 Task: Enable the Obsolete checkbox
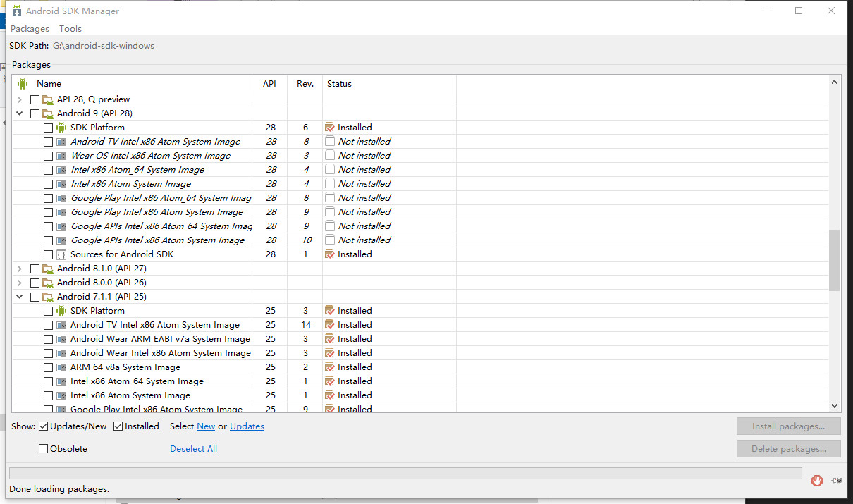[x=44, y=448]
